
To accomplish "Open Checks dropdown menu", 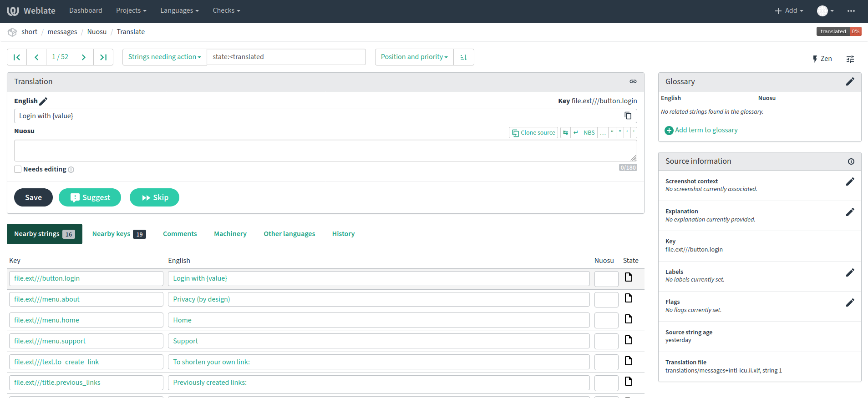I will point(226,10).
